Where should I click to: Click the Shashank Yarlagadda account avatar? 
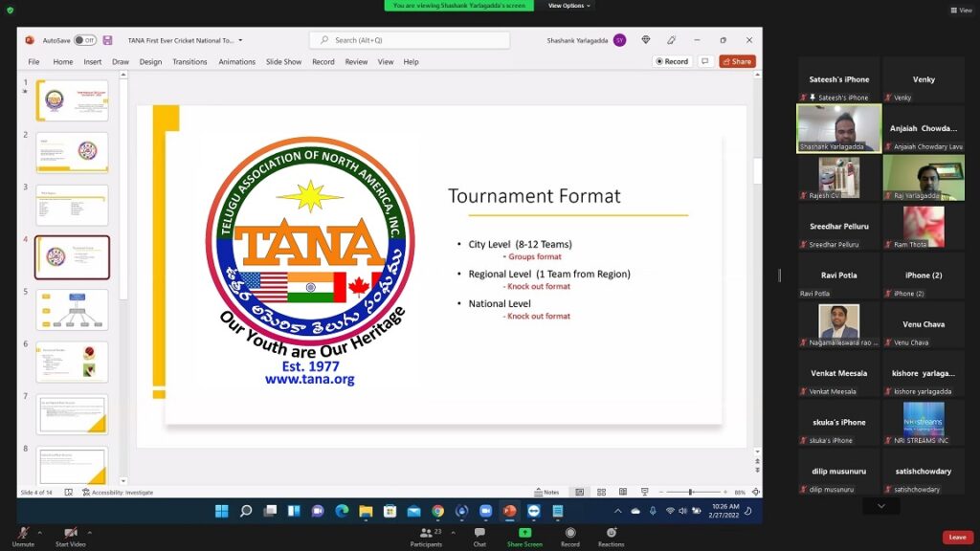(619, 40)
